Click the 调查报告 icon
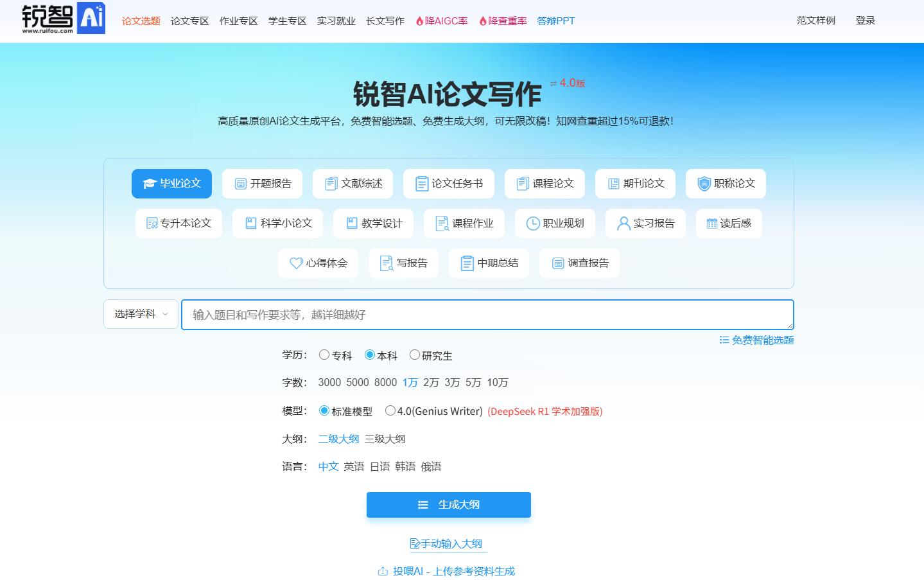The height and width of the screenshot is (580, 924). click(x=558, y=263)
